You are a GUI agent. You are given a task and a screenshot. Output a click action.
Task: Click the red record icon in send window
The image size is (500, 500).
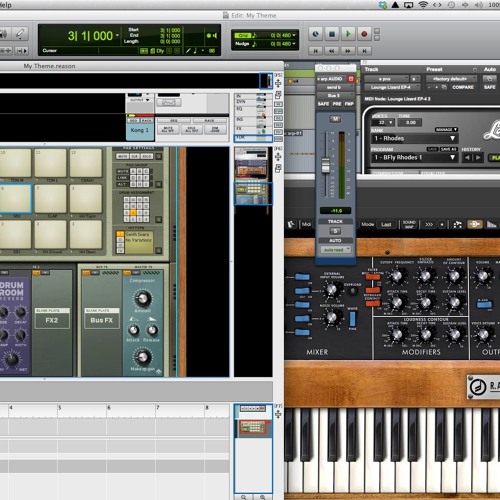351,79
